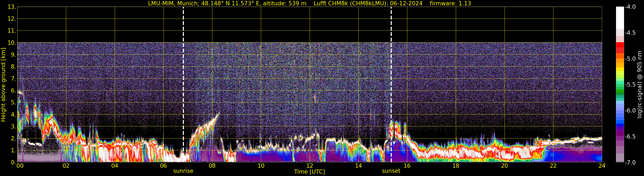Click the sunrise dashed vertical line
This screenshot has width=644, height=176.
[x=183, y=84]
